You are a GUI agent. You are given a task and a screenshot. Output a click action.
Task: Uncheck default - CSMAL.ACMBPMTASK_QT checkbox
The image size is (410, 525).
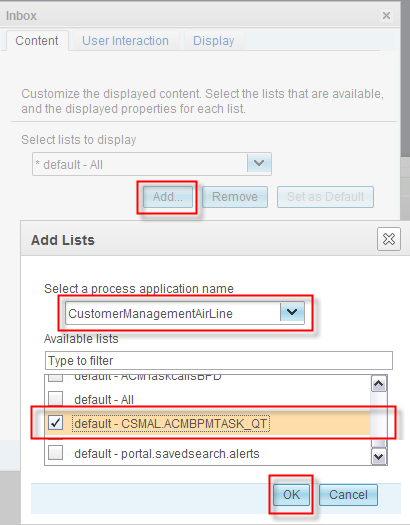[x=56, y=423]
